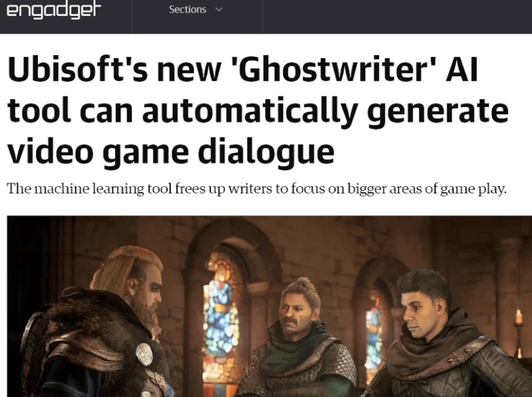Screen dimensions: 532x397
Task: Click 'automatically generate' in the headline
Action: tap(325, 111)
